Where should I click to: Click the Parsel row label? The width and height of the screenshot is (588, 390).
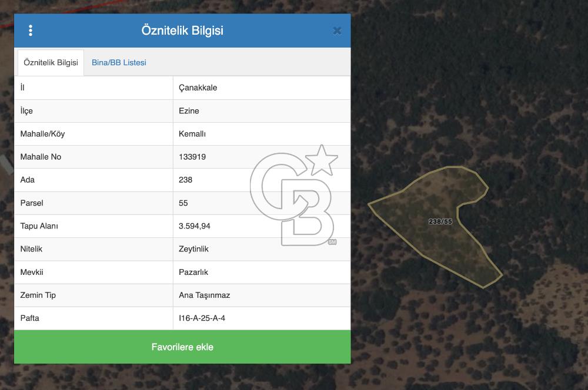click(32, 203)
